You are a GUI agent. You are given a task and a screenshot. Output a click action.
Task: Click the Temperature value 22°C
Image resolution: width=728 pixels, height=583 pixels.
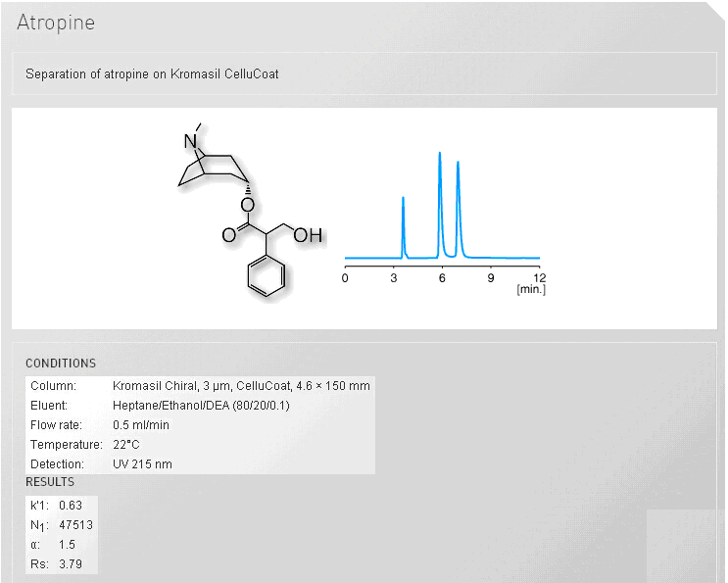tap(128, 445)
